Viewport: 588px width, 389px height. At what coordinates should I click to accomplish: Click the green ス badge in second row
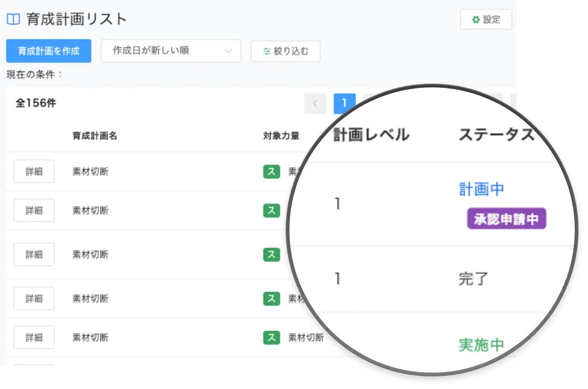[271, 210]
